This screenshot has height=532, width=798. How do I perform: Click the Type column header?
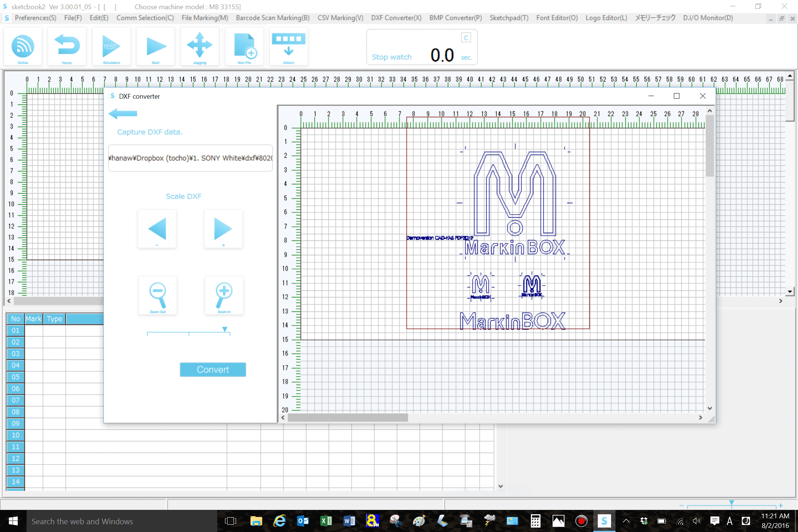tap(54, 319)
